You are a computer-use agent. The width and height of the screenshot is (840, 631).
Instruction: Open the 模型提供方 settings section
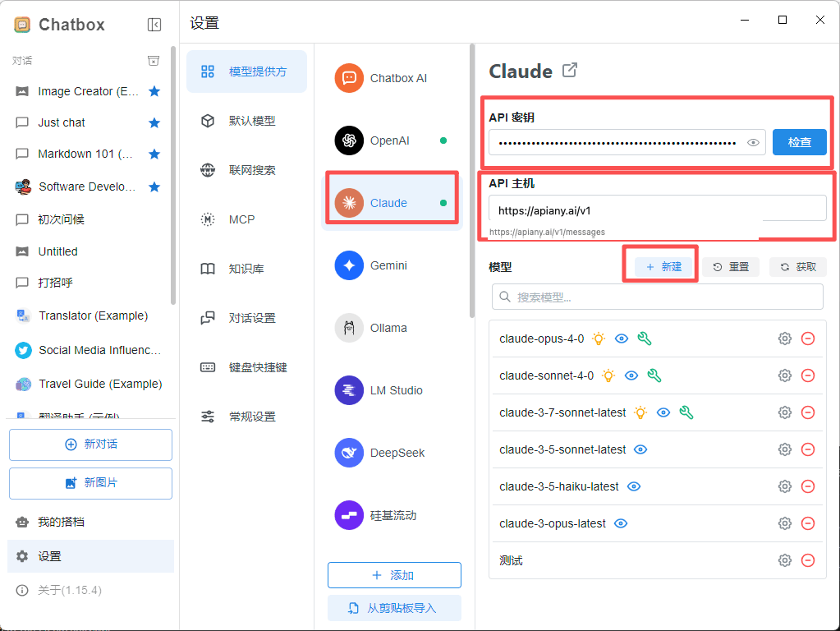[x=246, y=71]
